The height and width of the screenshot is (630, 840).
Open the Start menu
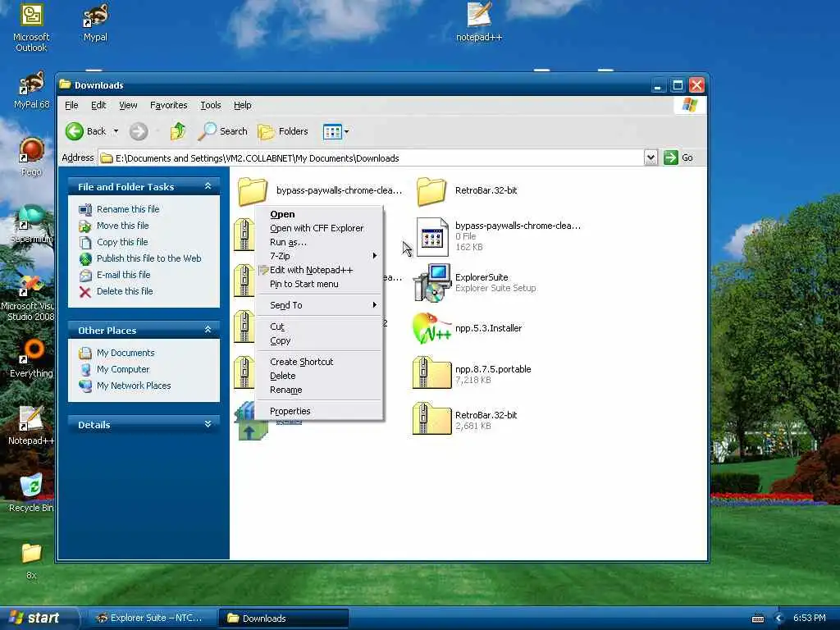point(38,619)
